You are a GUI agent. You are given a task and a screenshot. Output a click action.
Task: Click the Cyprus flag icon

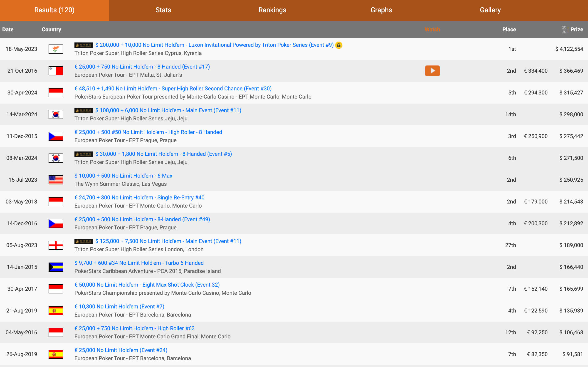coord(56,49)
